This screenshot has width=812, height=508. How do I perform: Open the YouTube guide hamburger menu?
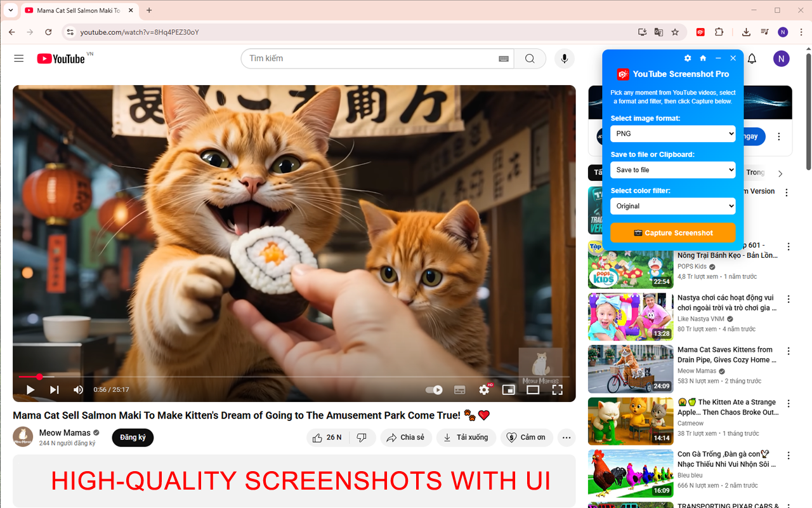(x=19, y=58)
